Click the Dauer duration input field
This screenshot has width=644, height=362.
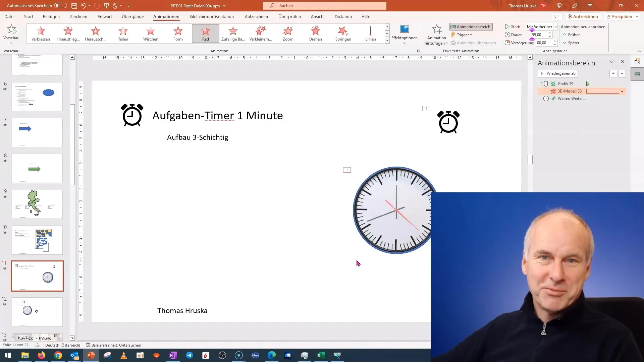click(x=539, y=35)
